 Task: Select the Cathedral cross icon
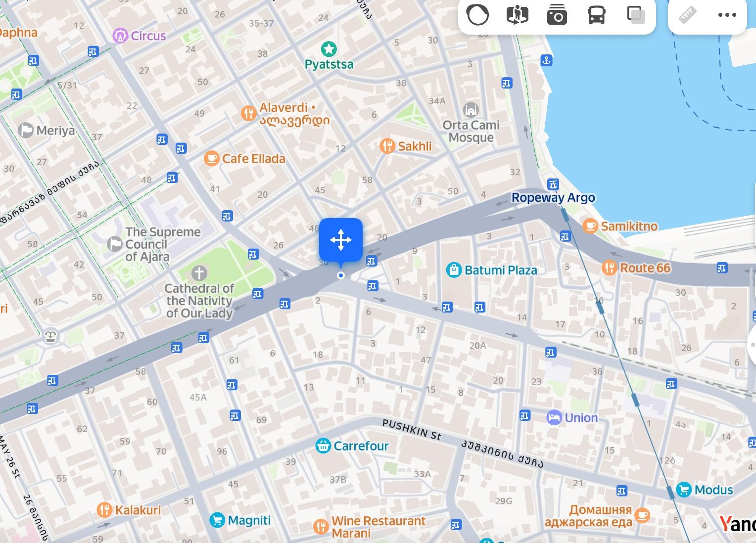[199, 272]
